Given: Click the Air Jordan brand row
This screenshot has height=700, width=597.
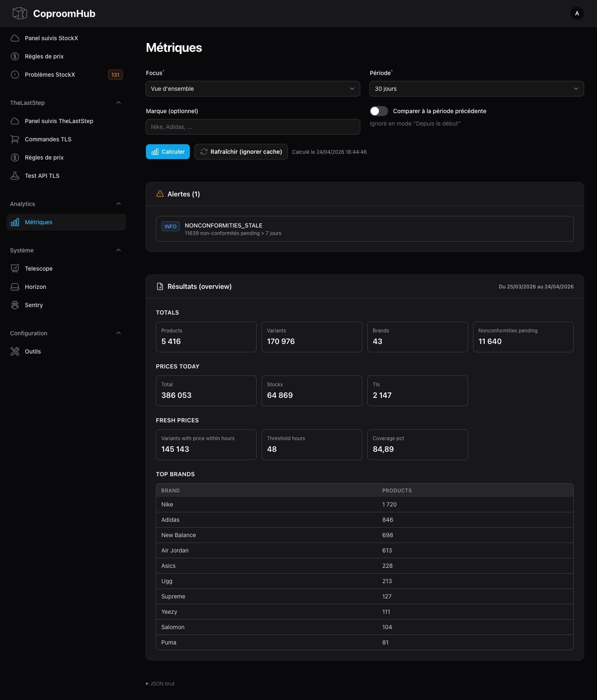Looking at the screenshot, I should pos(365,550).
